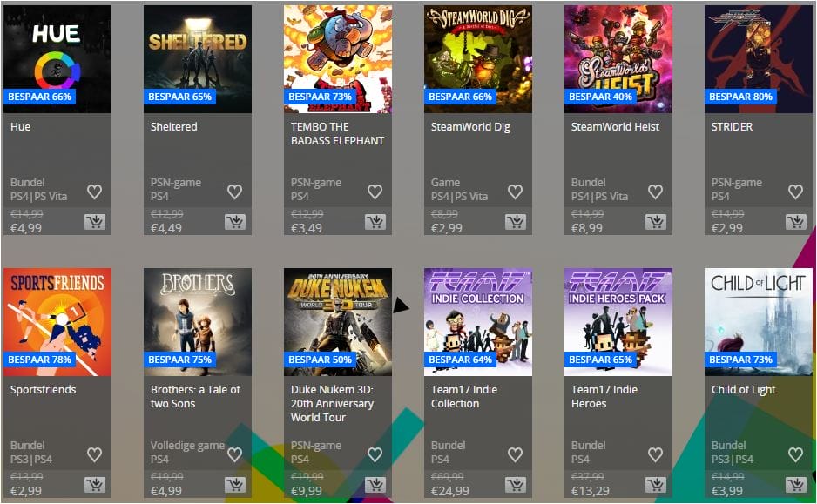This screenshot has width=817, height=504.
Task: Add STRIDER to the cart
Action: tap(795, 222)
